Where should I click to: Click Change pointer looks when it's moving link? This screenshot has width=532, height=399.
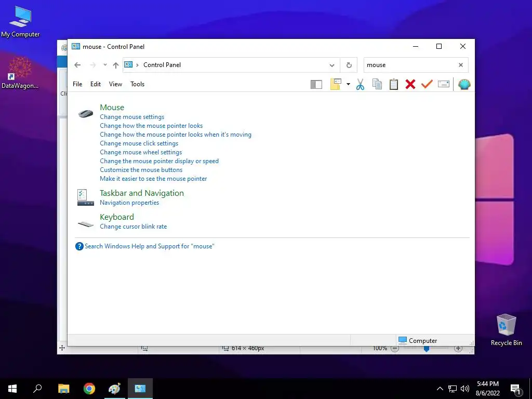click(176, 135)
